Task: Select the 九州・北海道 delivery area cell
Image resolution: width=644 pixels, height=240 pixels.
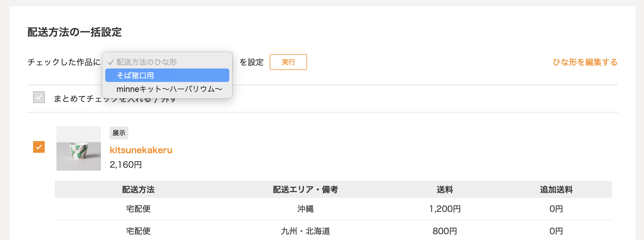Action: pyautogui.click(x=305, y=231)
